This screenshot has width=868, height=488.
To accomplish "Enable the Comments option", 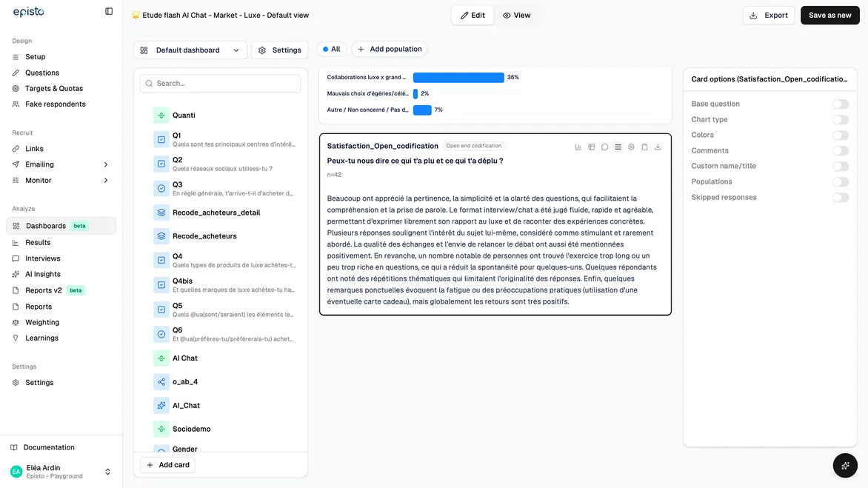I will click(x=841, y=150).
